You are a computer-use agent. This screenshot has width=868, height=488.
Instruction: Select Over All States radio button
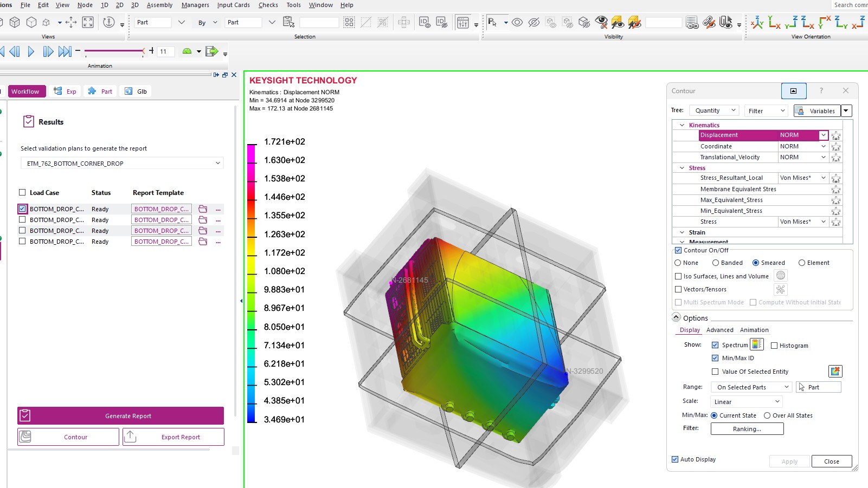767,415
